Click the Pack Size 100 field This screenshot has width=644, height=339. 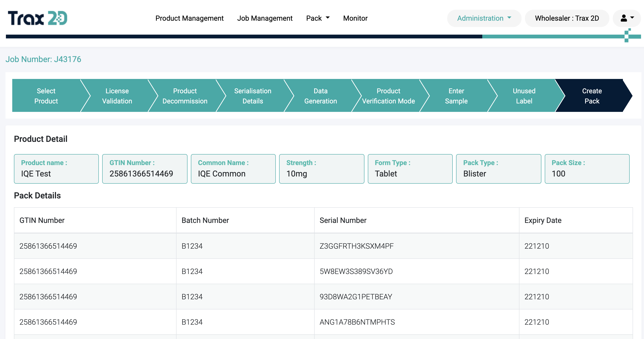tap(587, 169)
